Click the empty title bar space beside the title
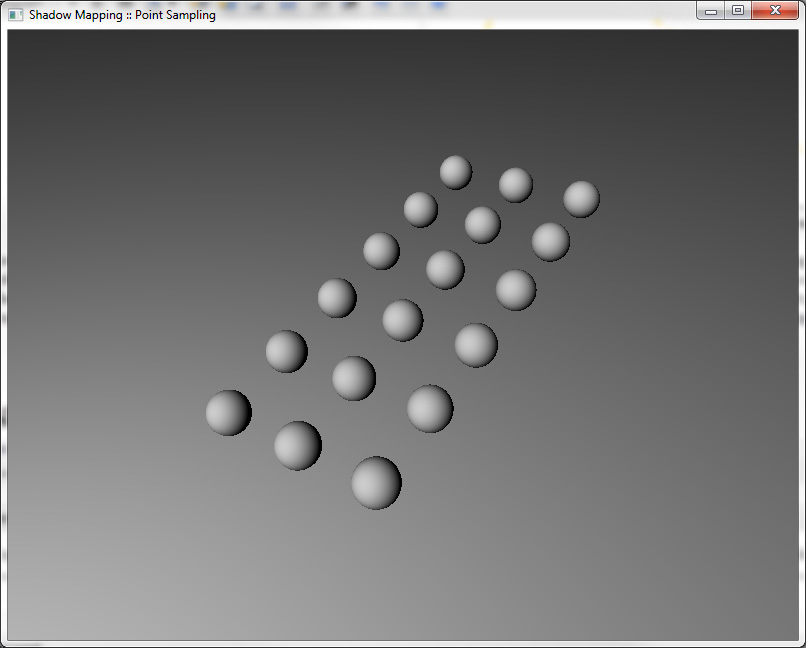The height and width of the screenshot is (648, 806). coord(450,15)
